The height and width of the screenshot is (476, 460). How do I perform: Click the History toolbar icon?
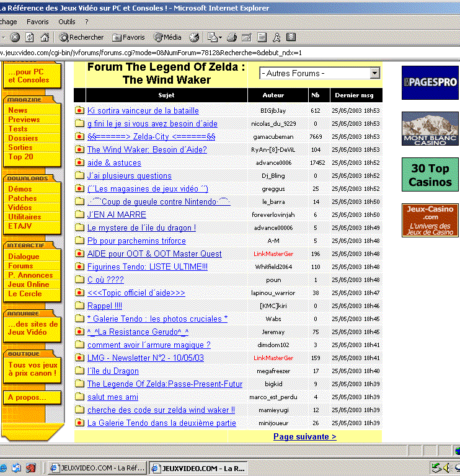coord(194,37)
